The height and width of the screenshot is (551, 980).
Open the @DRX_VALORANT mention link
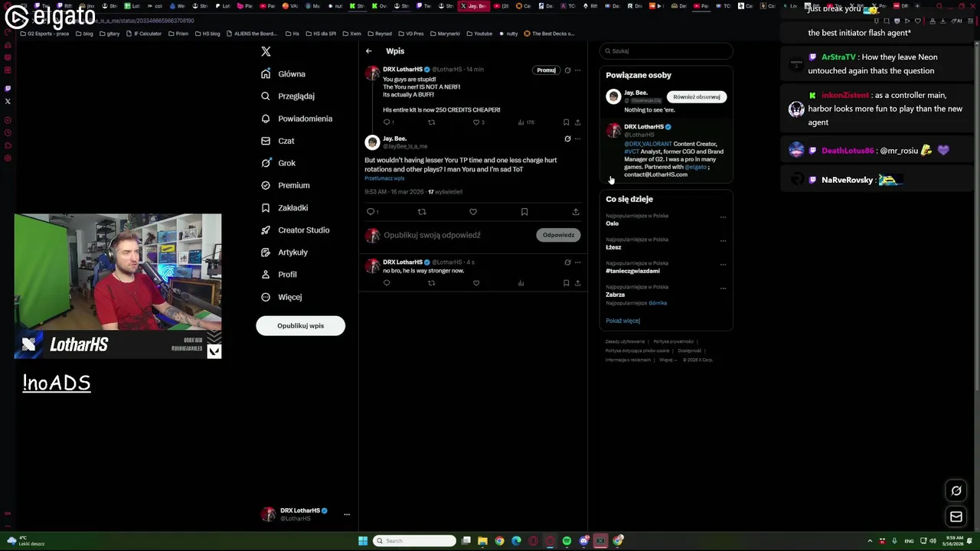pyautogui.click(x=648, y=144)
